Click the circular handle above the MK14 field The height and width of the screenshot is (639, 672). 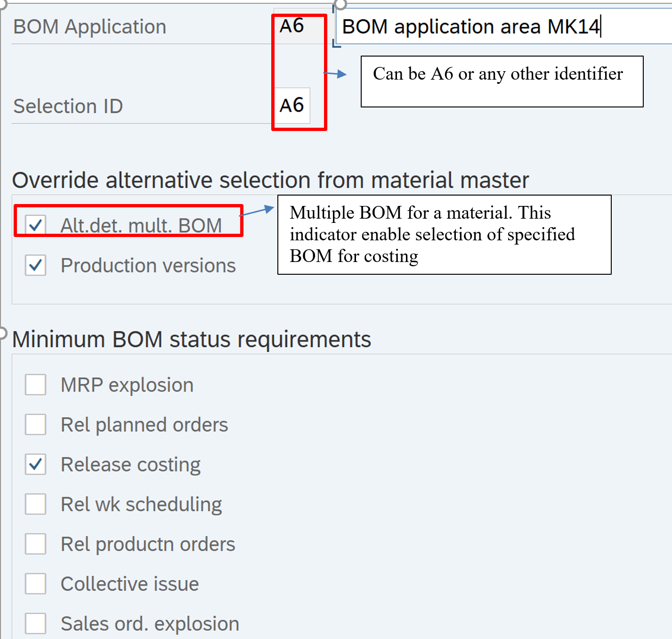coord(340,4)
